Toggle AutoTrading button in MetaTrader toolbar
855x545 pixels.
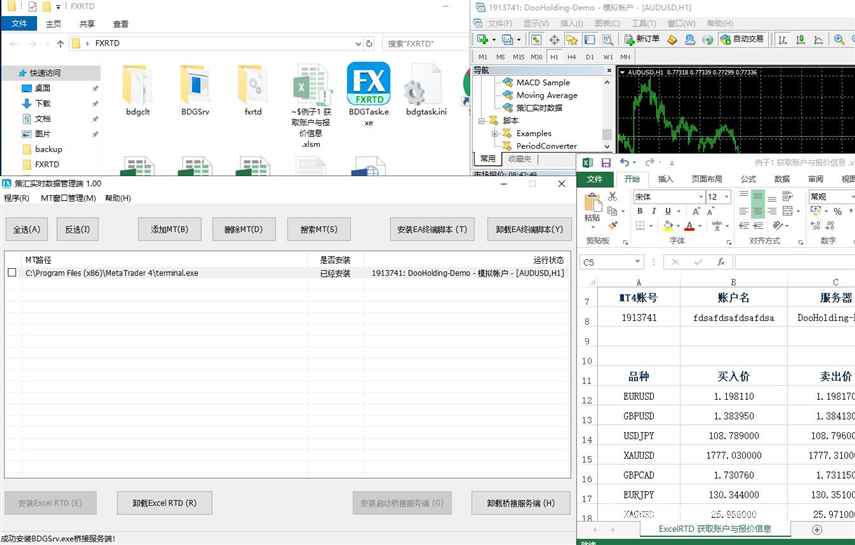743,39
